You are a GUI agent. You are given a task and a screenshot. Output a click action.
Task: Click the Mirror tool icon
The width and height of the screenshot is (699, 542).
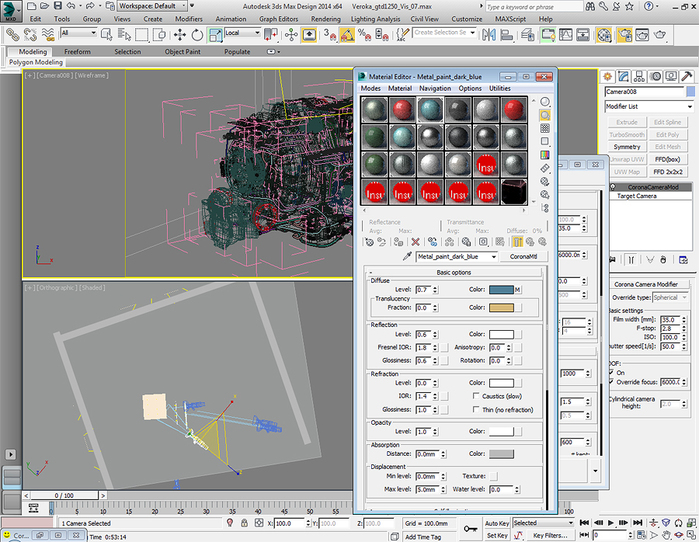click(489, 35)
